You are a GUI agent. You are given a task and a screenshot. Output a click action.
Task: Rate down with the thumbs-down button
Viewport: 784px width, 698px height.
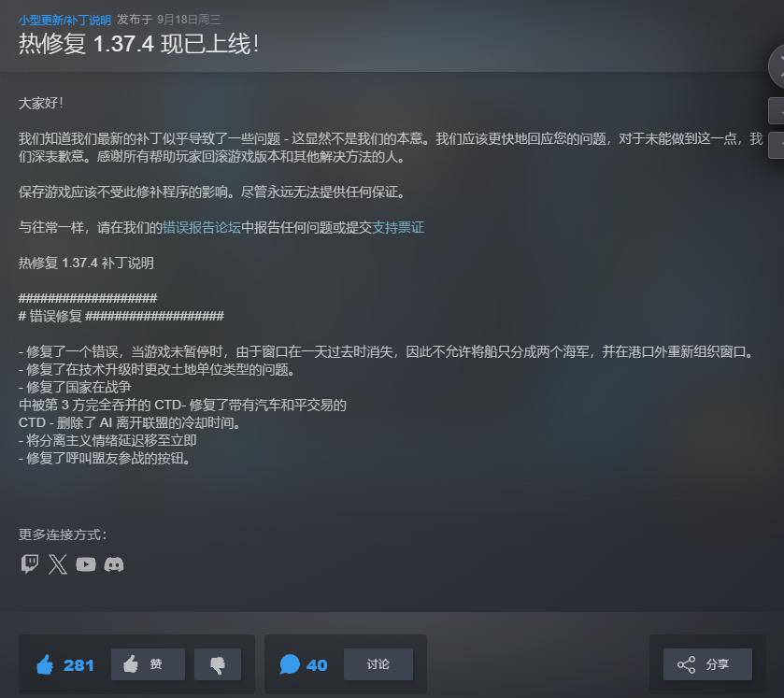[x=218, y=664]
